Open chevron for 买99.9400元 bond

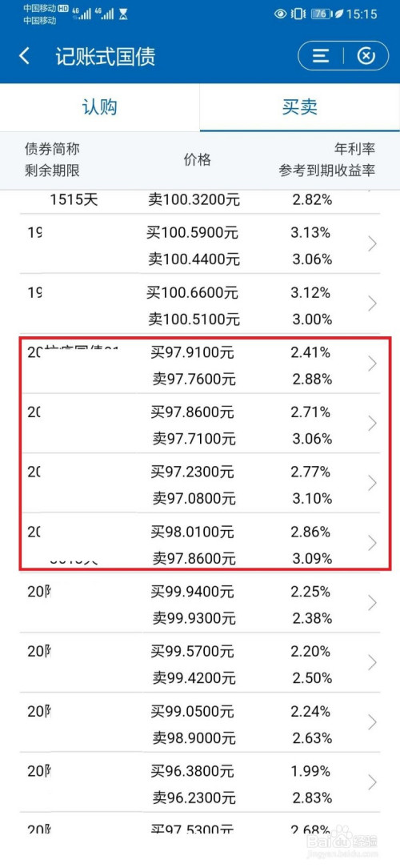coord(372,603)
